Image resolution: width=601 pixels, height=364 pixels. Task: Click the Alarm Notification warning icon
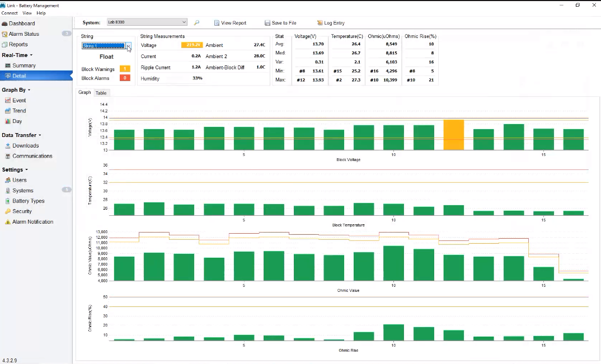(8, 222)
